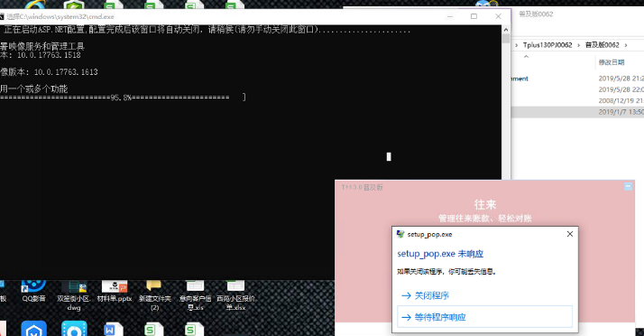Select the 材料单.pptx desktop file

115,291
